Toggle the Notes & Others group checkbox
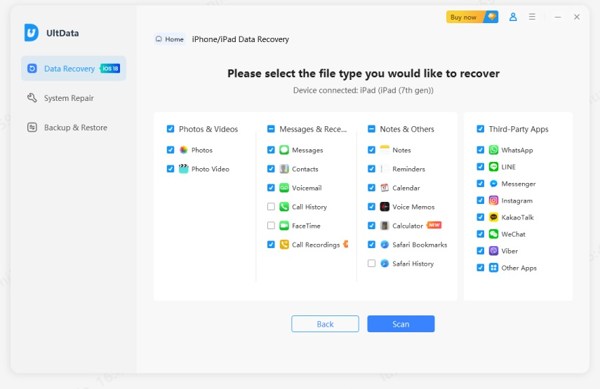600x389 pixels. [371, 129]
